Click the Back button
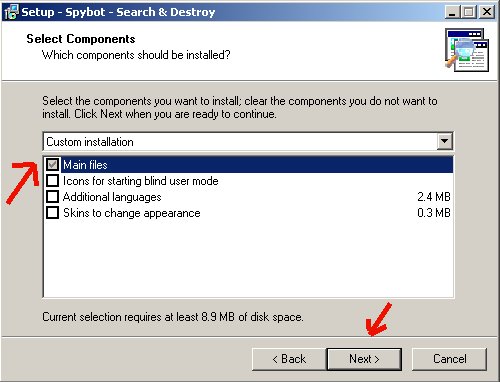The width and height of the screenshot is (500, 382). tap(289, 359)
